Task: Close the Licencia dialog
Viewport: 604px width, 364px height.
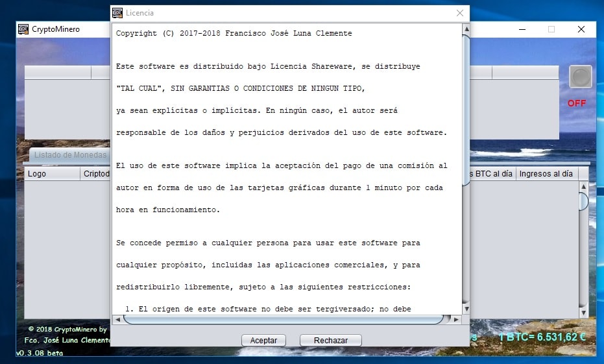Action: [459, 13]
